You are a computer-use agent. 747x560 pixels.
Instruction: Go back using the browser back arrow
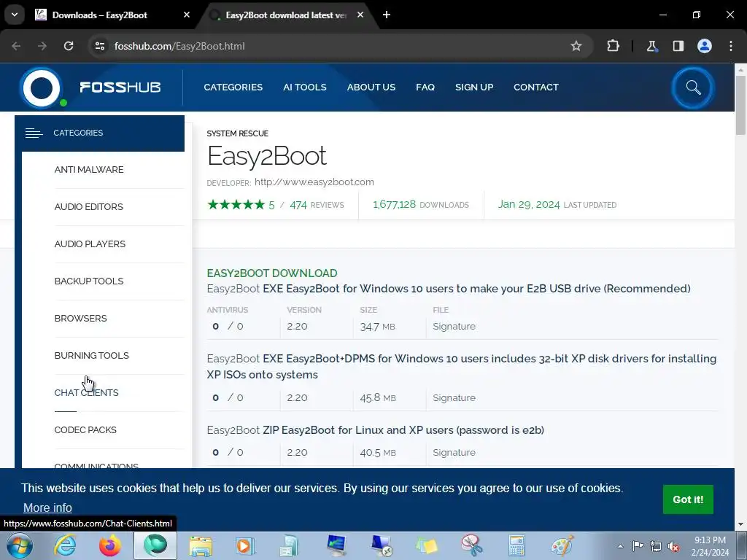coord(16,46)
